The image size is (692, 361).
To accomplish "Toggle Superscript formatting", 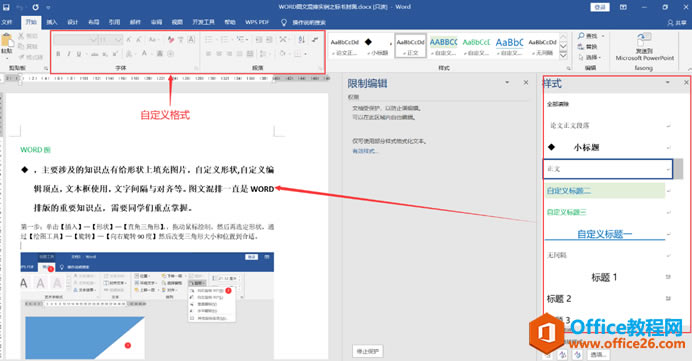I will (x=115, y=54).
